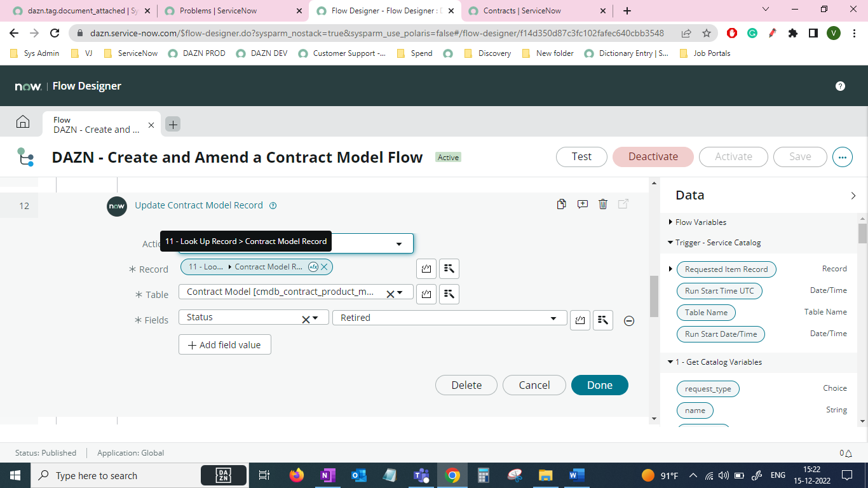868x488 pixels.
Task: Open the Retired value dropdown
Action: tap(553, 318)
